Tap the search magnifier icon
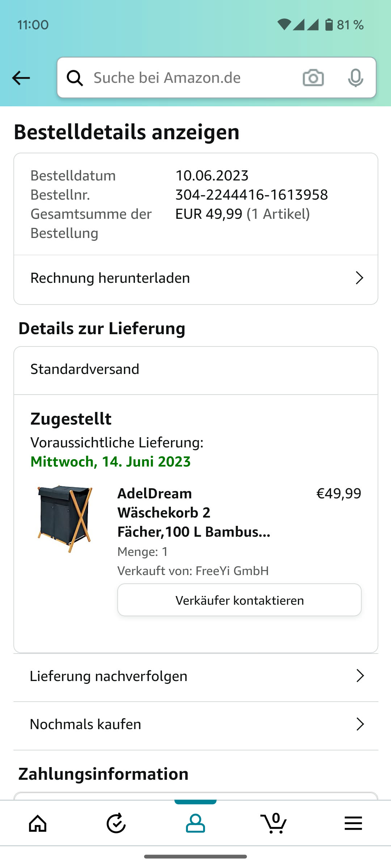Viewport: 391px width, 868px height. (x=75, y=78)
